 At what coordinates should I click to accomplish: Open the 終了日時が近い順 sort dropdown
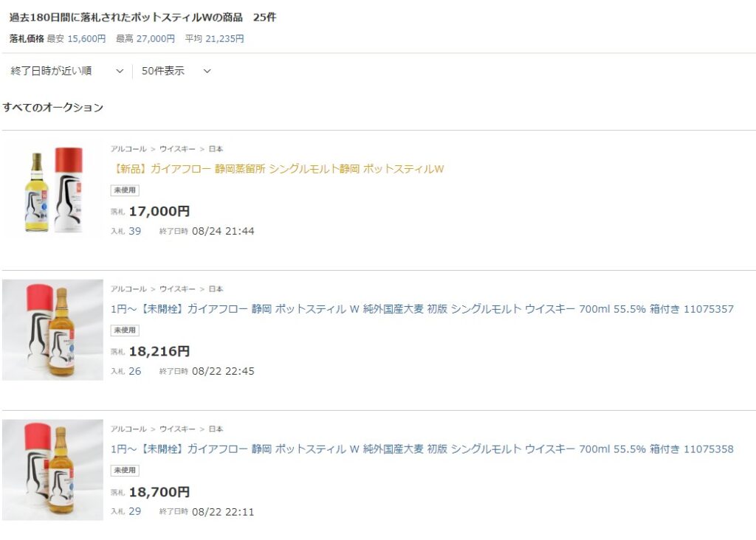pyautogui.click(x=66, y=71)
